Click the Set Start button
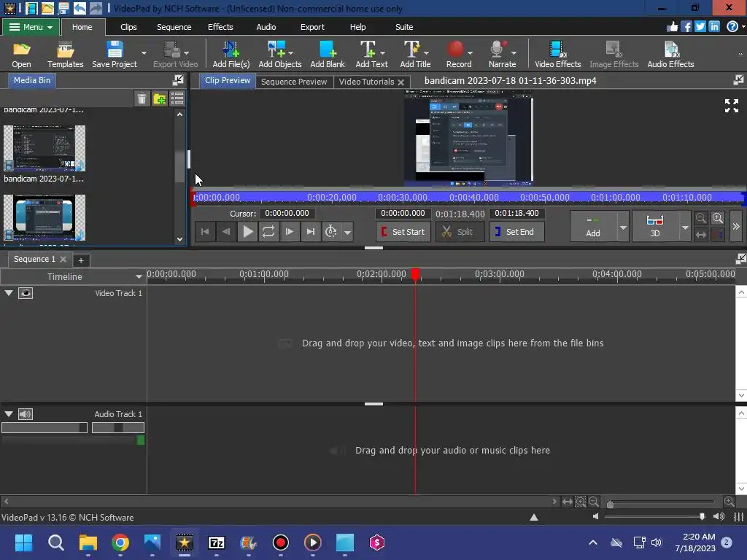This screenshot has height=560, width=747. tap(403, 232)
